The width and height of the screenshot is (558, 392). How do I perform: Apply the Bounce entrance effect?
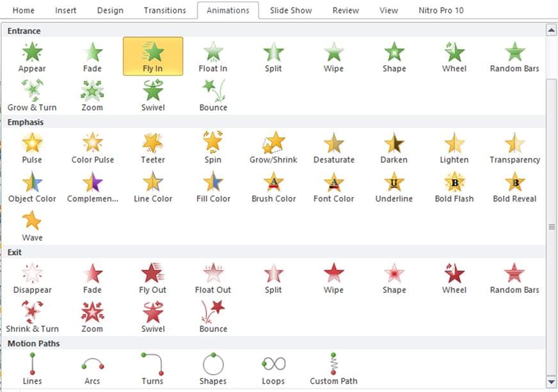(213, 95)
